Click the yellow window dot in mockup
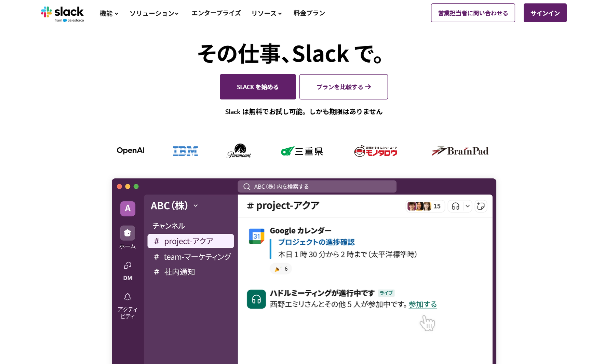The width and height of the screenshot is (605, 364). pyautogui.click(x=128, y=187)
